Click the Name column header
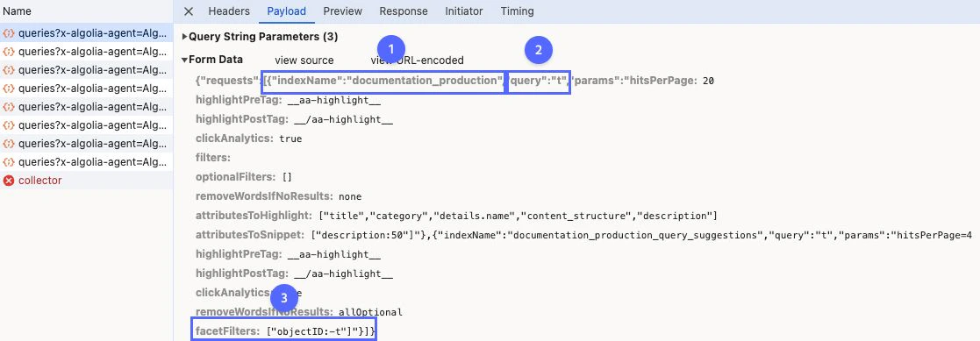 pos(17,11)
